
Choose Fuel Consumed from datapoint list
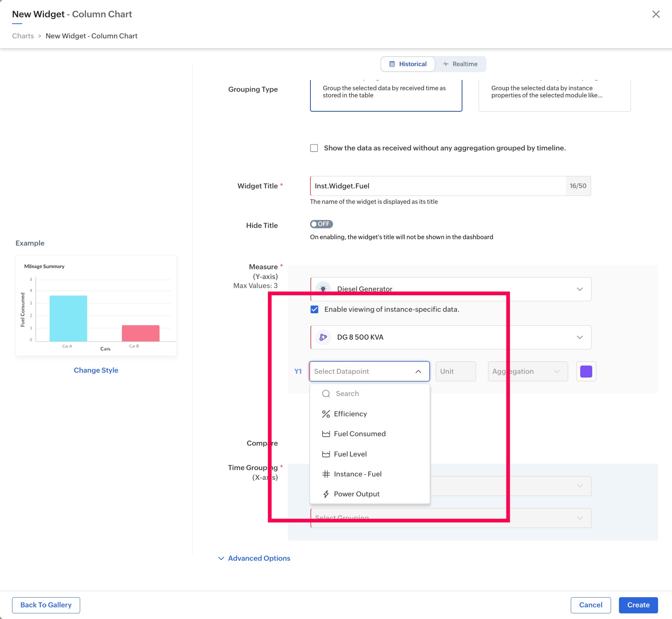click(360, 434)
